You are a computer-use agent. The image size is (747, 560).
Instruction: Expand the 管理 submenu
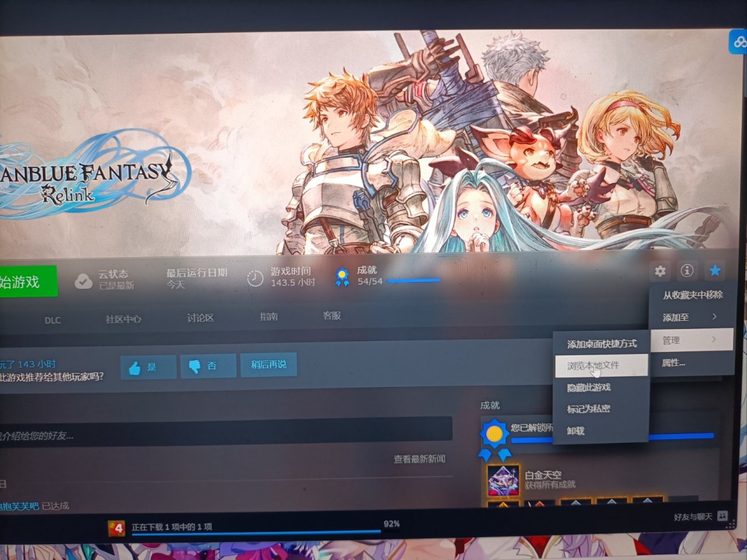(x=692, y=339)
